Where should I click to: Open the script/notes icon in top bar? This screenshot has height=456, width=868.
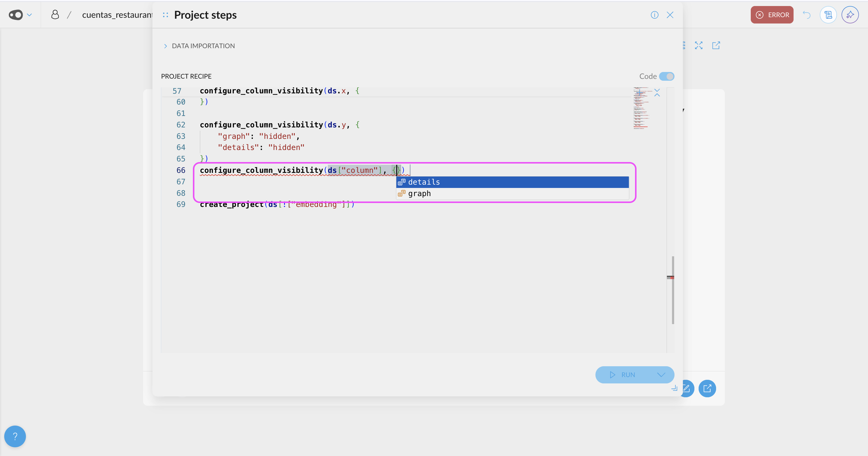pos(828,15)
